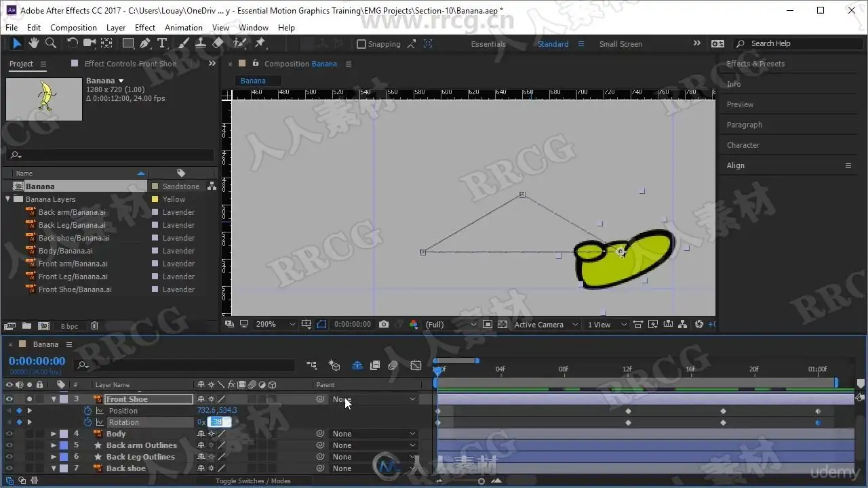Select the Selection arrow tool
This screenshot has width=868, height=488.
click(x=17, y=43)
